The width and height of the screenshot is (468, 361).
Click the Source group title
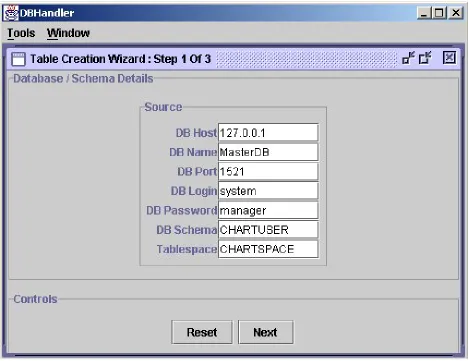(163, 107)
